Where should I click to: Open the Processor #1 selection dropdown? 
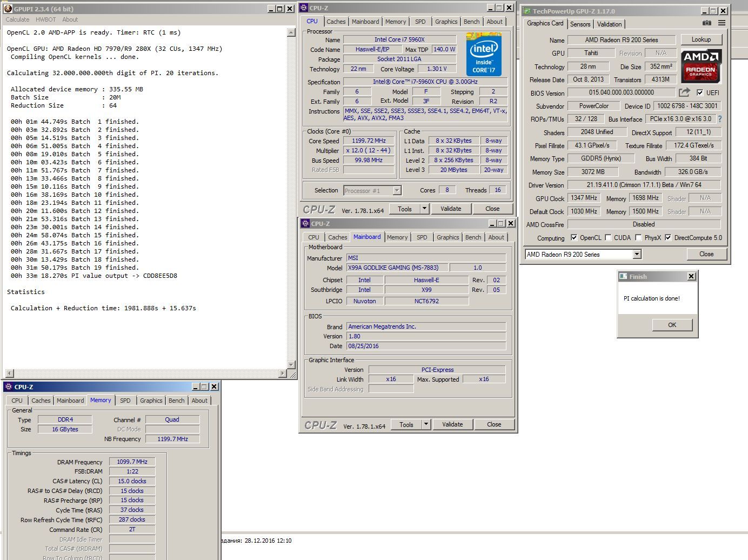coord(397,190)
